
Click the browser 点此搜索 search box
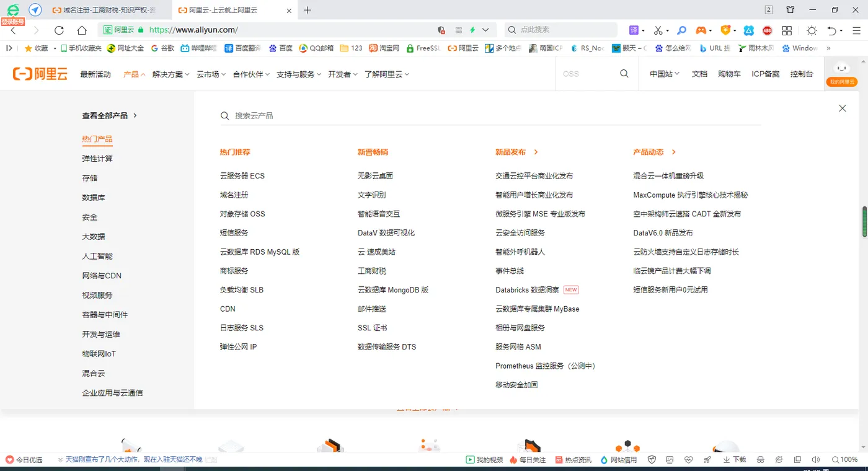560,30
